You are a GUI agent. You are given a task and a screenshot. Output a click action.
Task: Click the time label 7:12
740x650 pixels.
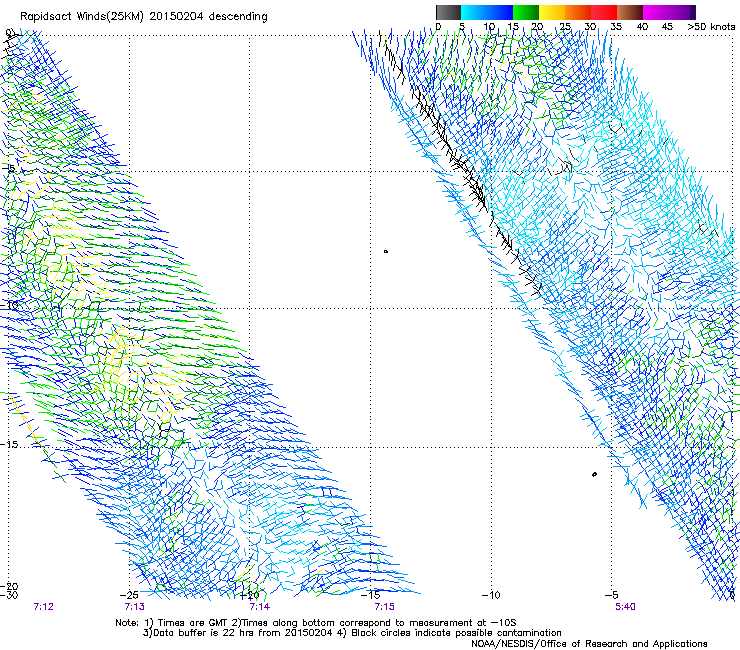(x=44, y=607)
